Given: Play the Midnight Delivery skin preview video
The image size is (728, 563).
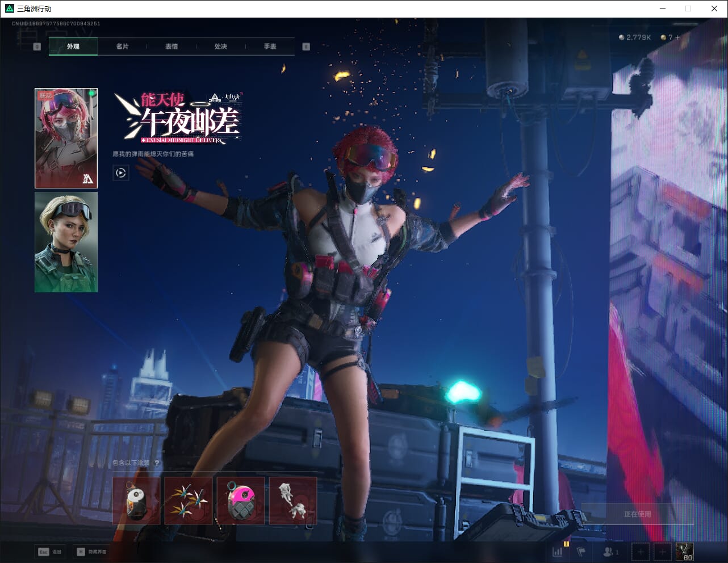Looking at the screenshot, I should pyautogui.click(x=120, y=173).
